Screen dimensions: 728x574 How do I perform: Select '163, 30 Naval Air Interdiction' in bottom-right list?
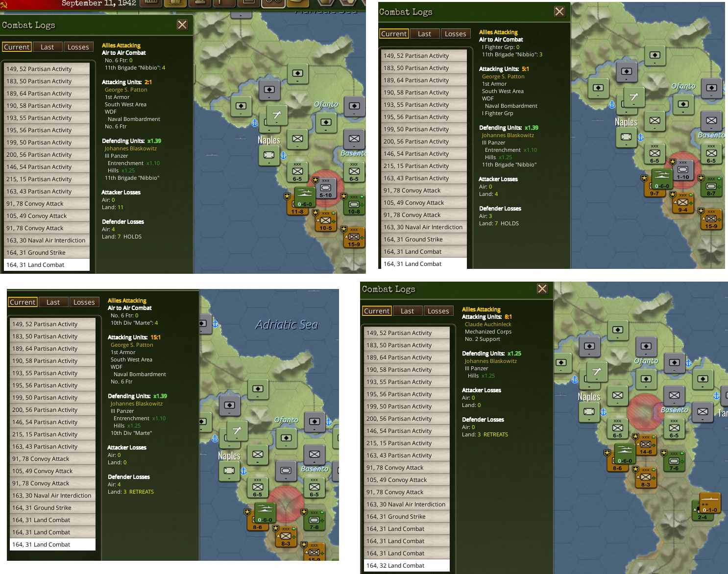click(x=407, y=504)
